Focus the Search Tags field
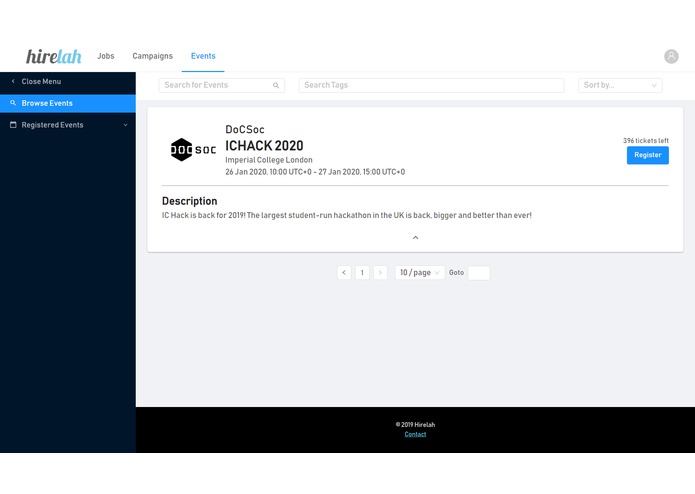 tap(431, 85)
